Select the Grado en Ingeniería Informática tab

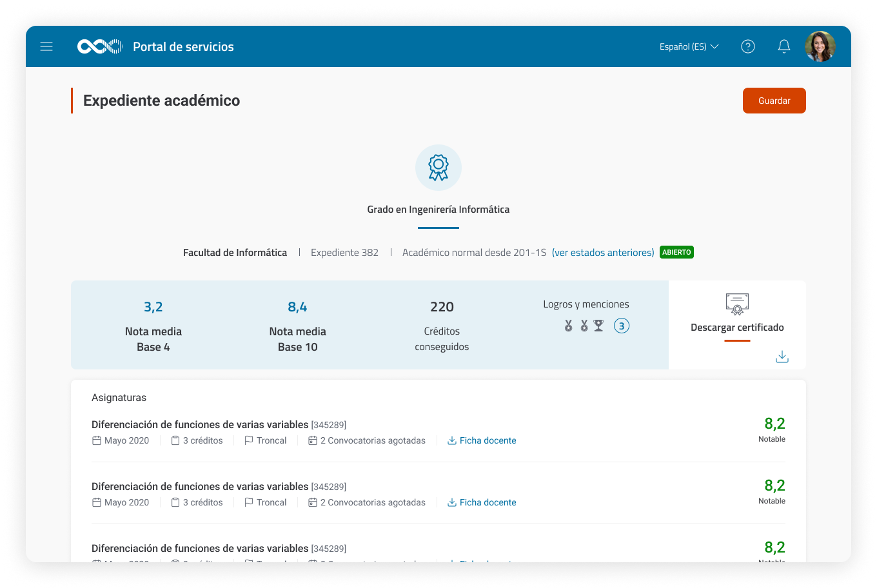coord(438,210)
